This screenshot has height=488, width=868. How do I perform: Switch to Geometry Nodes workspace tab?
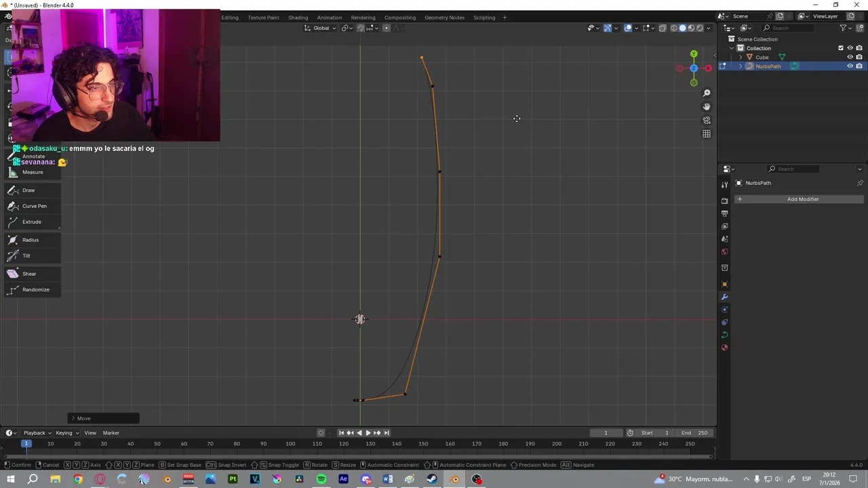444,18
